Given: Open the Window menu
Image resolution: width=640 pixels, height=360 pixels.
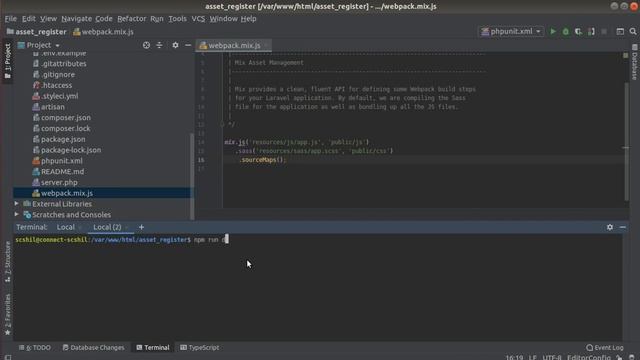Looking at the screenshot, I should pyautogui.click(x=223, y=19).
